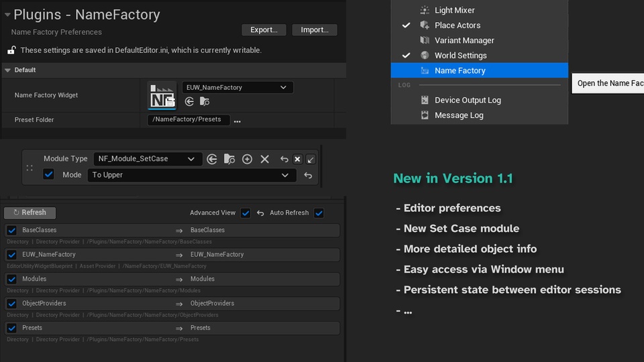This screenshot has height=362, width=644.
Task: Click the Preset Folder path field
Action: point(189,120)
